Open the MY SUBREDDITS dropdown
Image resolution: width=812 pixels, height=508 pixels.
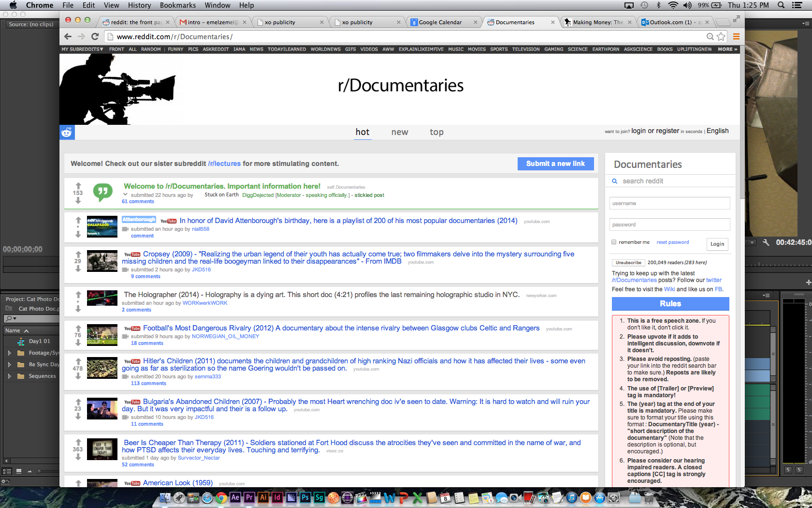(82, 49)
